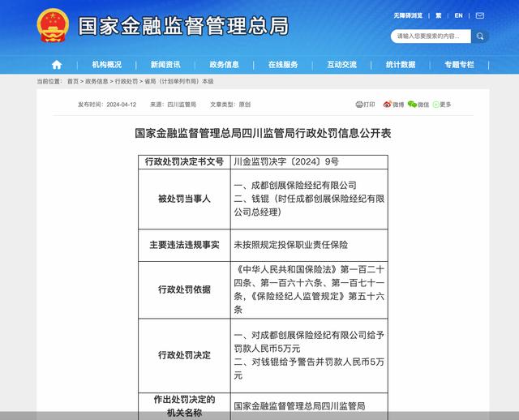Click 无障碍浏览 link
519x420 pixels.
click(408, 15)
